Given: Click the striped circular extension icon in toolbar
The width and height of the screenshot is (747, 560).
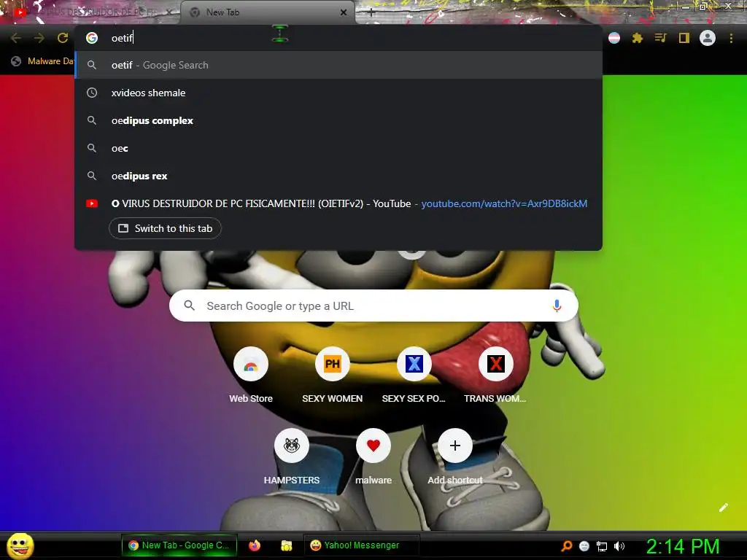Looking at the screenshot, I should point(614,38).
